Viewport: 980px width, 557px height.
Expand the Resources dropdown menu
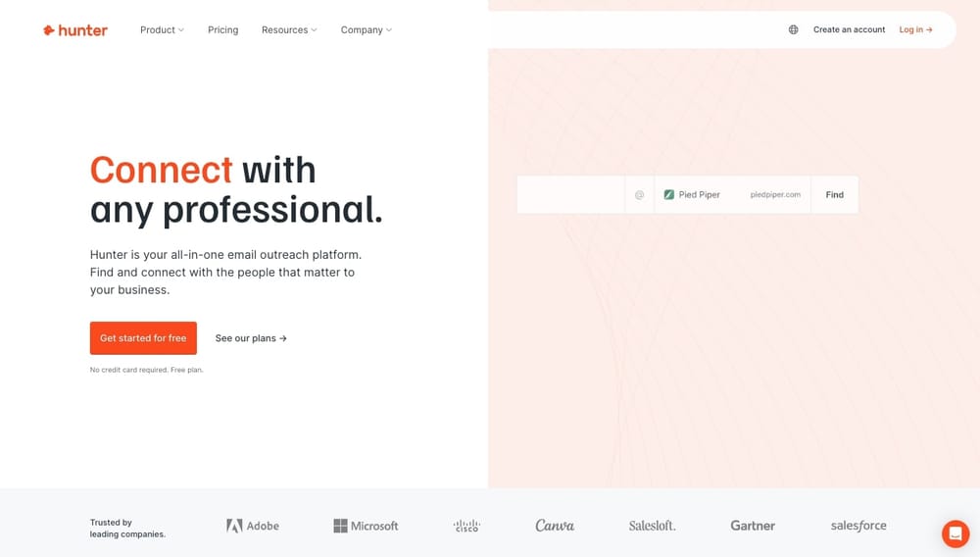(289, 30)
